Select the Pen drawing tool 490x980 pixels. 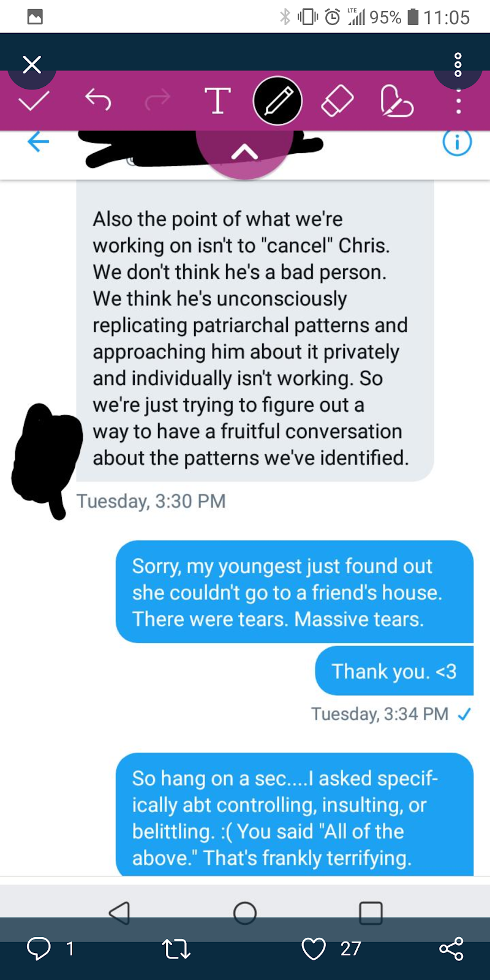(x=277, y=101)
